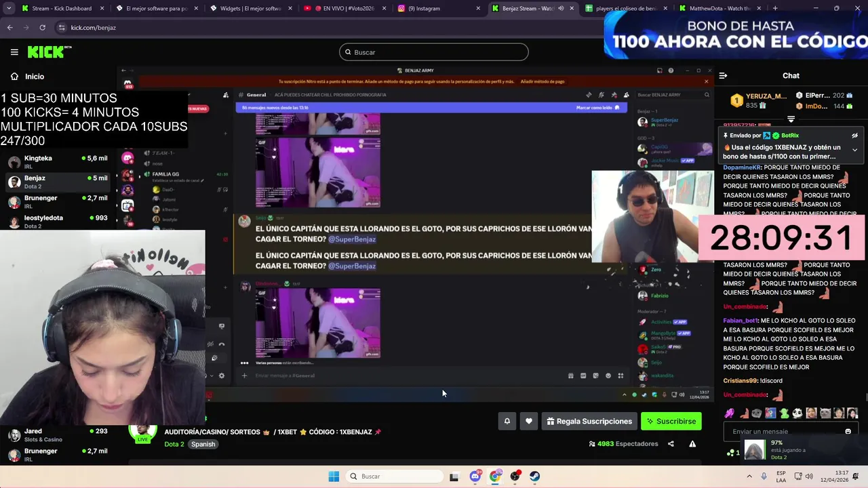Click the Dota 2 category link
This screenshot has height=488, width=868.
point(174,444)
